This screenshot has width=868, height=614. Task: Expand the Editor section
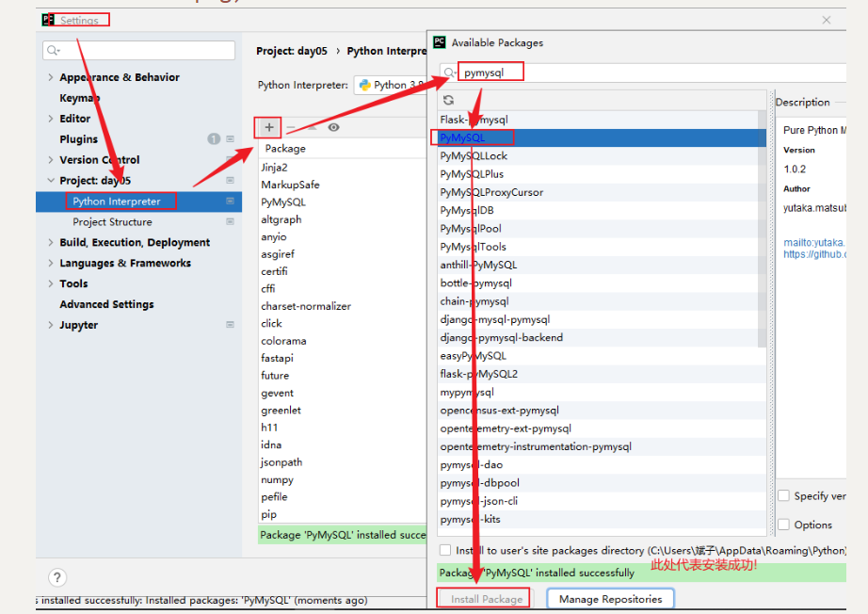51,119
